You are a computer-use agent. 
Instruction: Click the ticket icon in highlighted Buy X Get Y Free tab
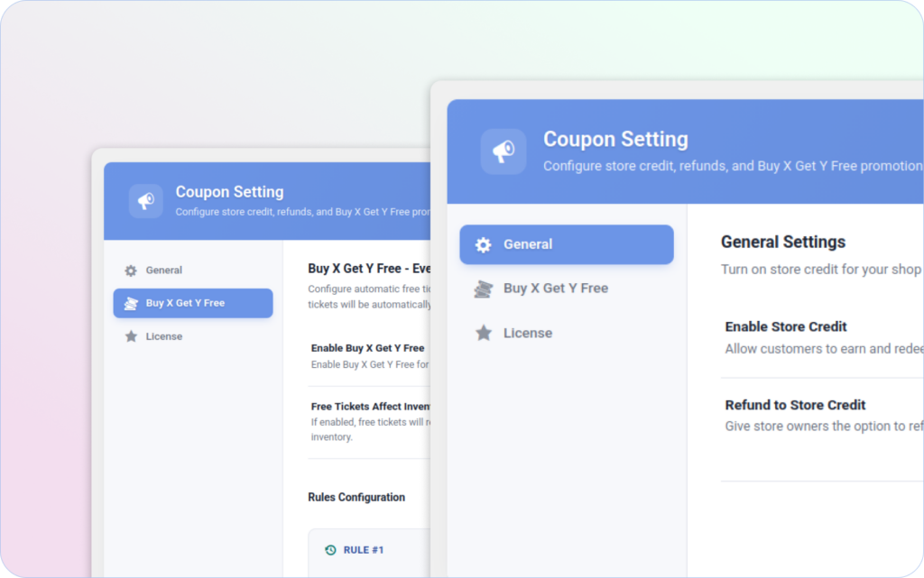131,303
